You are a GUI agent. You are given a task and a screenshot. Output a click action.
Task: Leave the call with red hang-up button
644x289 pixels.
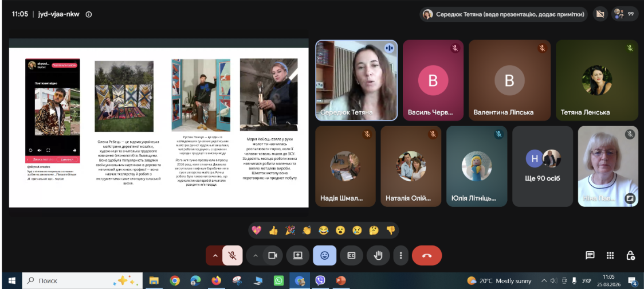click(427, 255)
